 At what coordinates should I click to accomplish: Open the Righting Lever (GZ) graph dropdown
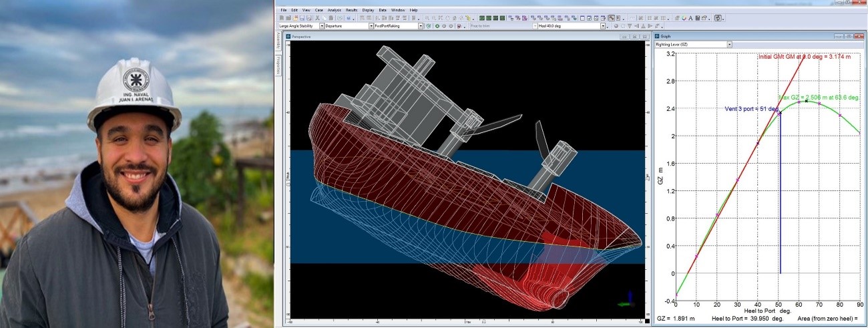click(729, 44)
